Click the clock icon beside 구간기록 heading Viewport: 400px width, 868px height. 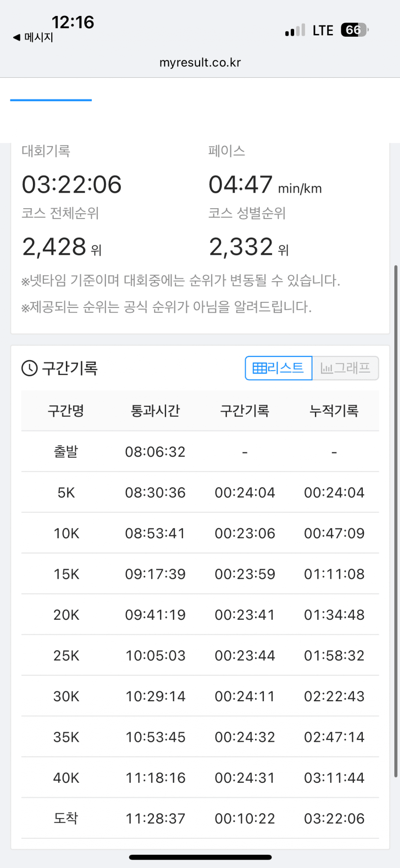(29, 368)
